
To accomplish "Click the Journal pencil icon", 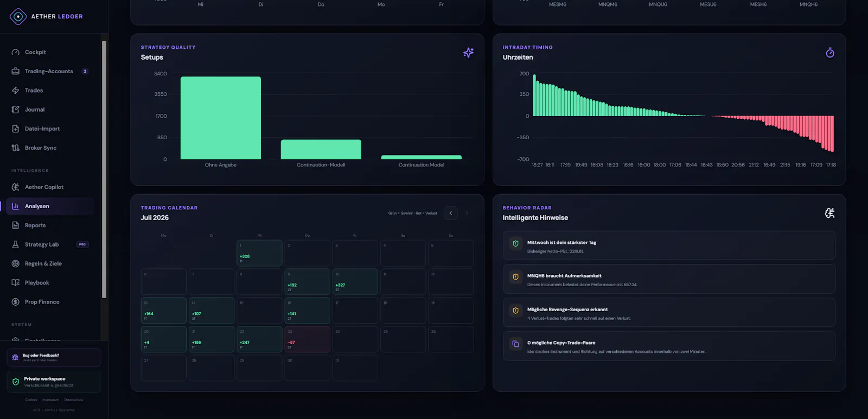I will (x=15, y=109).
